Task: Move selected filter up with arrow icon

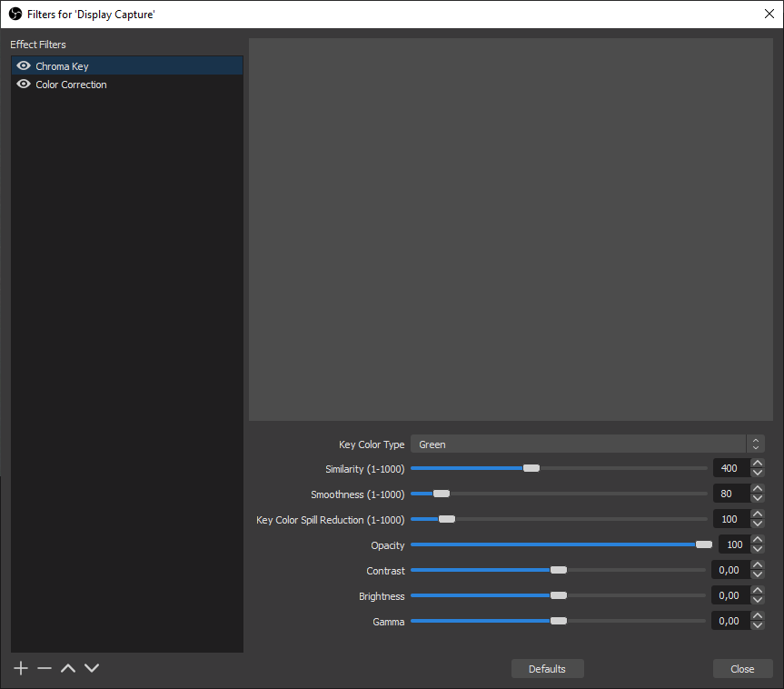Action: click(x=68, y=668)
